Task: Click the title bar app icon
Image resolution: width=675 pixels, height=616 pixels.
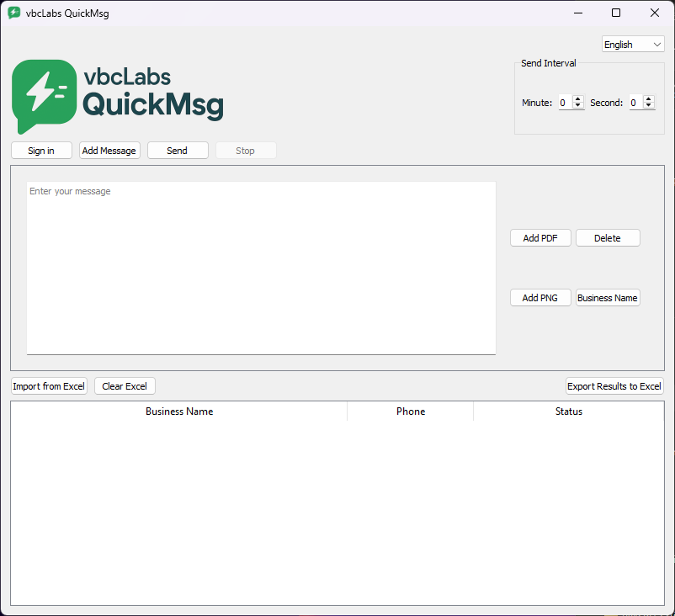Action: 13,13
